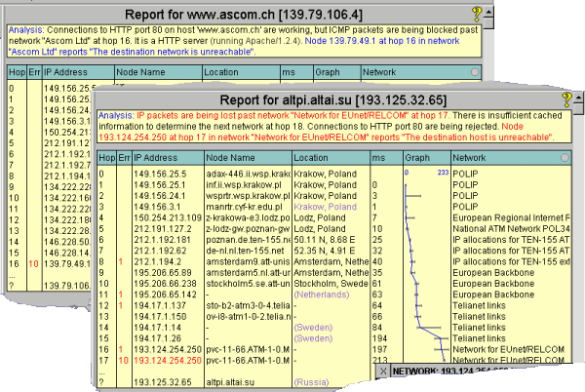The width and height of the screenshot is (585, 392).
Task: Click the ms column header in the altai.su report
Action: coord(386,158)
